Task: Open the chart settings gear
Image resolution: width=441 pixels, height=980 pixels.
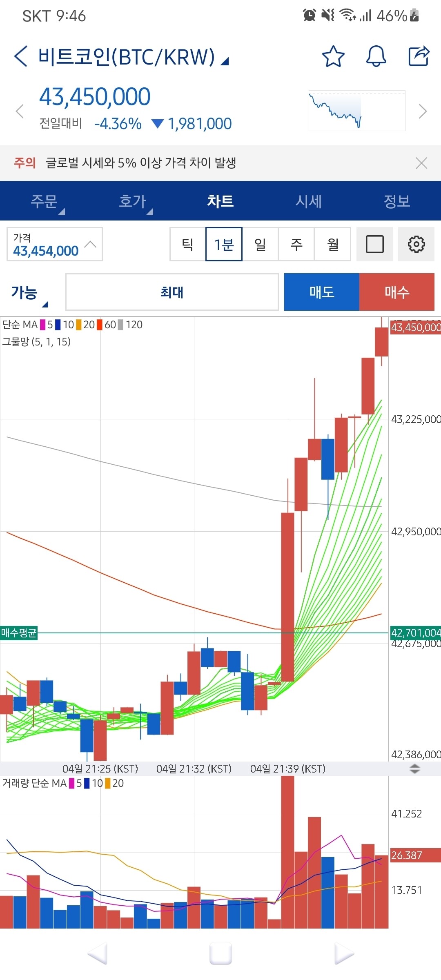Action: coord(416,244)
